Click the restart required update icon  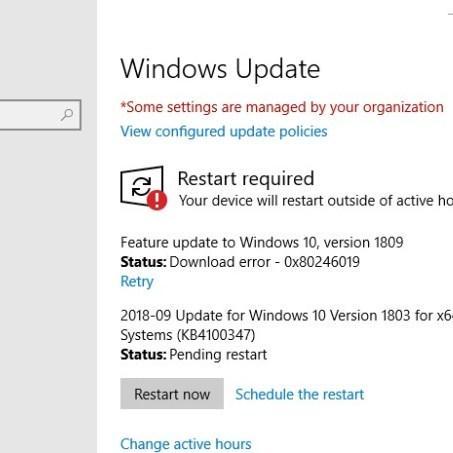(144, 188)
